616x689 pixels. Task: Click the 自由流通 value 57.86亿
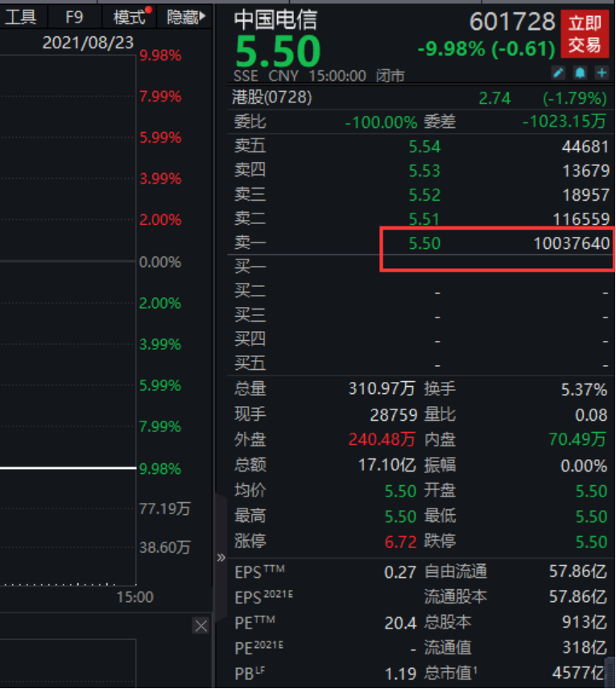coord(578,571)
